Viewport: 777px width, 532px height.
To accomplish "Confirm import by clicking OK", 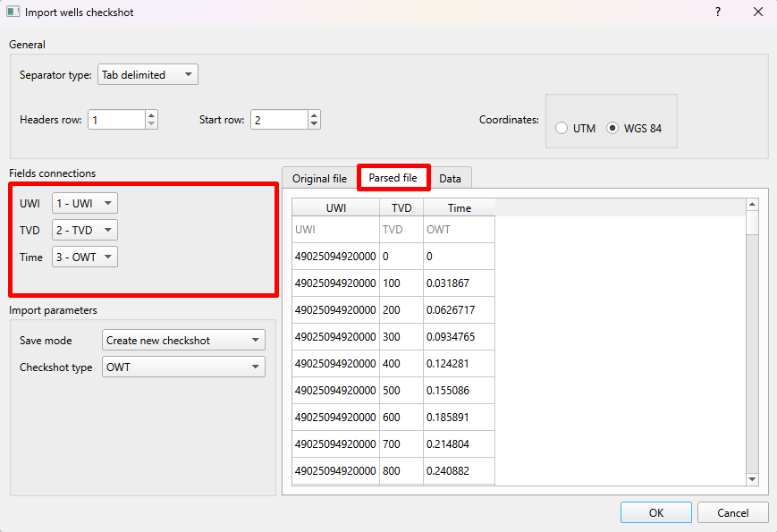I will 655,511.
